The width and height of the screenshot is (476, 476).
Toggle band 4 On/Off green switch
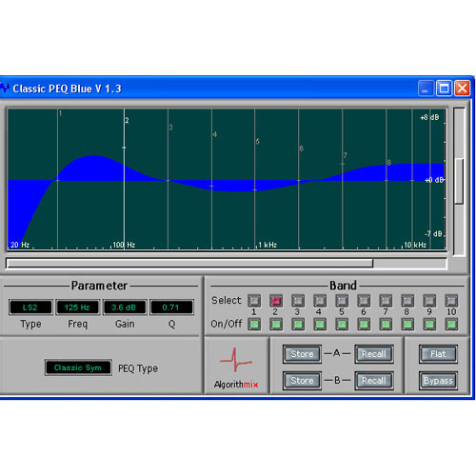(x=320, y=325)
